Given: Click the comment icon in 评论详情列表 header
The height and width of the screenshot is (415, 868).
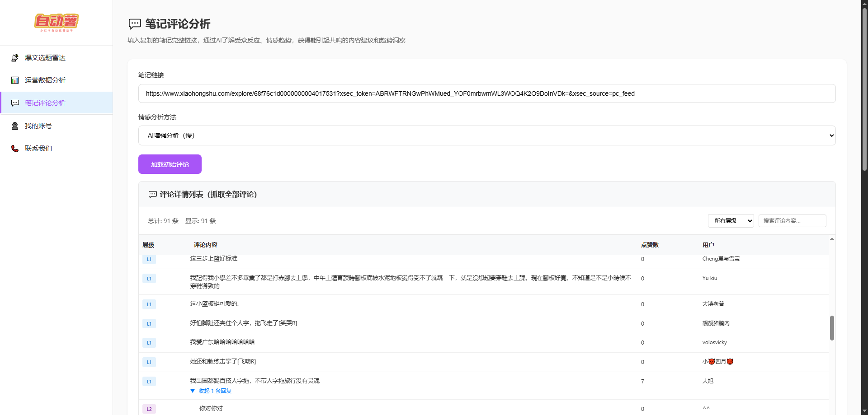Looking at the screenshot, I should click(153, 194).
